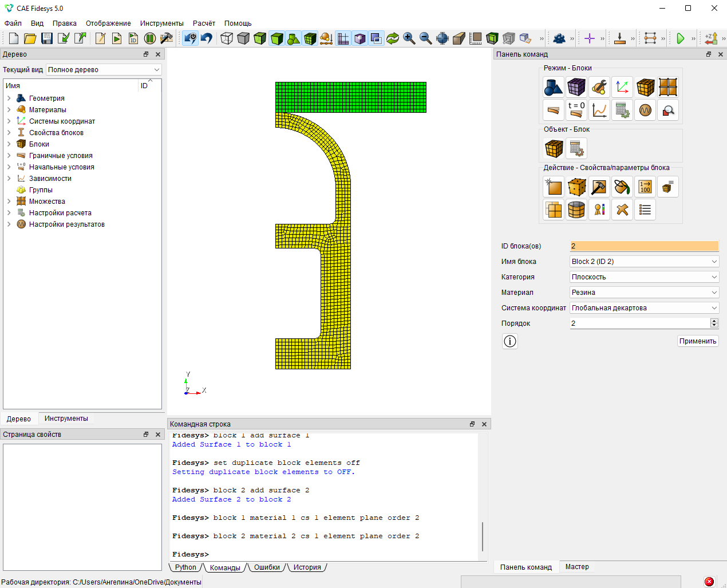Increase the Порядок value with stepper
The width and height of the screenshot is (727, 588).
coord(714,321)
